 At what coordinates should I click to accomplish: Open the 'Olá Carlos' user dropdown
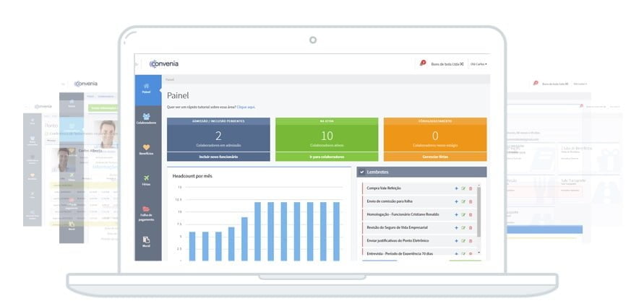(478, 64)
